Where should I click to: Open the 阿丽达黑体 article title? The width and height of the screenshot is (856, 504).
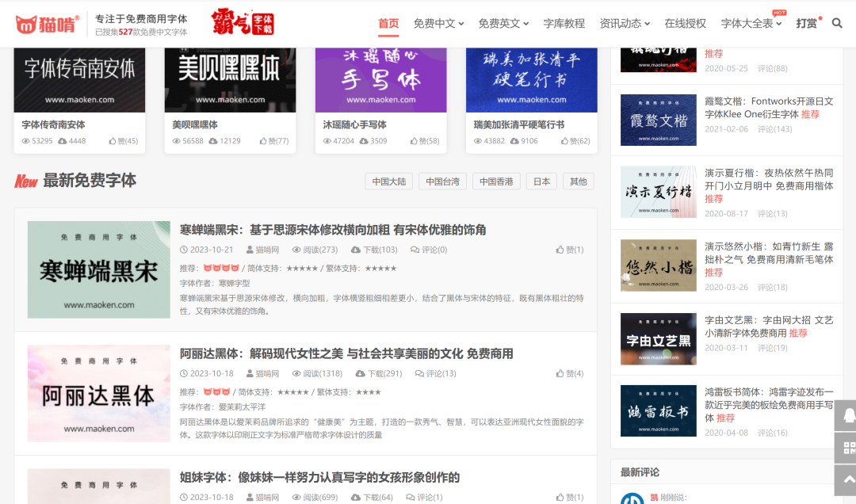346,354
